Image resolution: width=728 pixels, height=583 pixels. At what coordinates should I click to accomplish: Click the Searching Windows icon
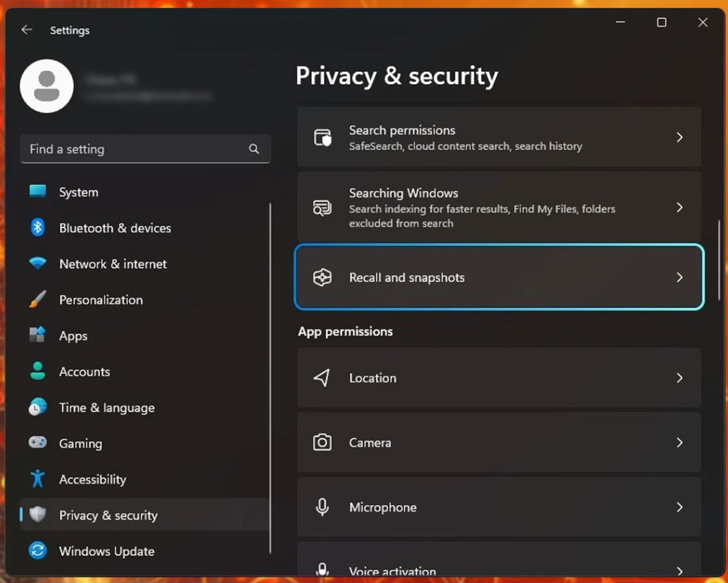click(322, 207)
